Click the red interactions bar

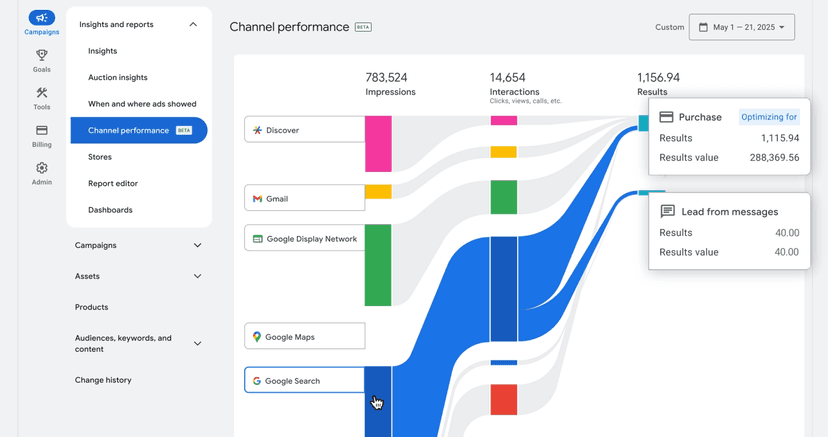[x=504, y=400]
